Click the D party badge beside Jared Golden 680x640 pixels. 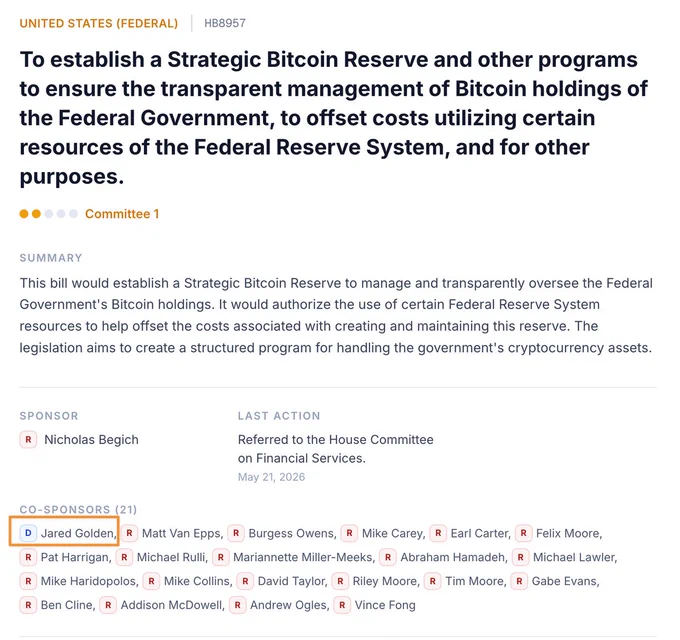point(28,533)
